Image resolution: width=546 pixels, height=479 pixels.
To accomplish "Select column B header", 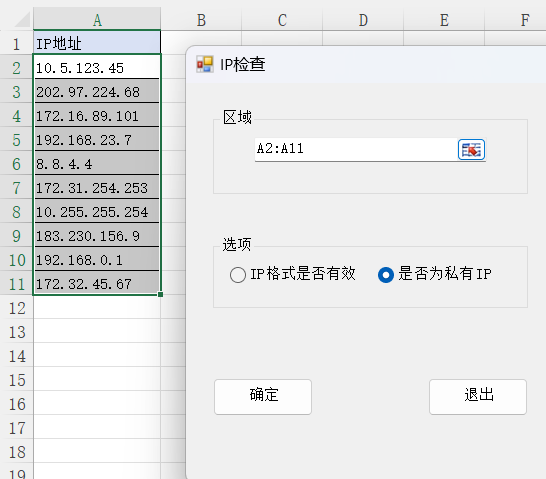I will click(201, 20).
